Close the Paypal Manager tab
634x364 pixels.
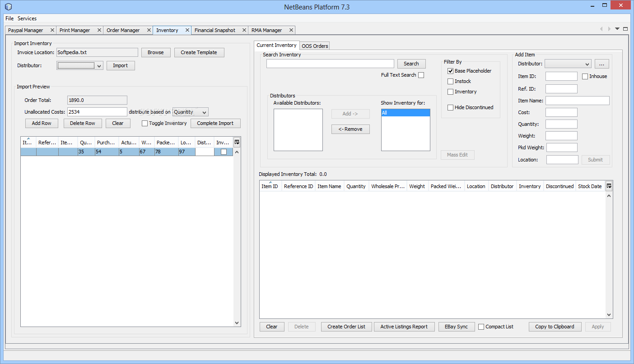pyautogui.click(x=52, y=30)
